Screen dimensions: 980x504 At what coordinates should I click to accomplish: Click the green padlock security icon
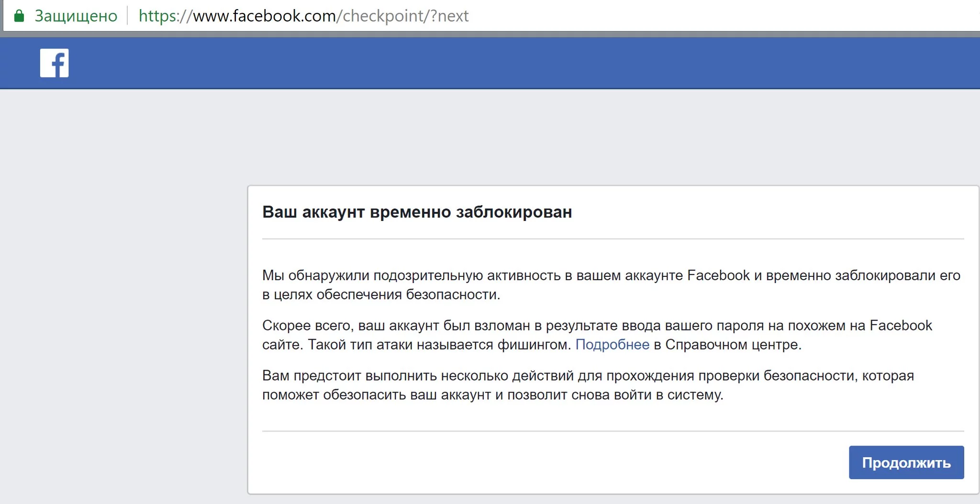19,16
